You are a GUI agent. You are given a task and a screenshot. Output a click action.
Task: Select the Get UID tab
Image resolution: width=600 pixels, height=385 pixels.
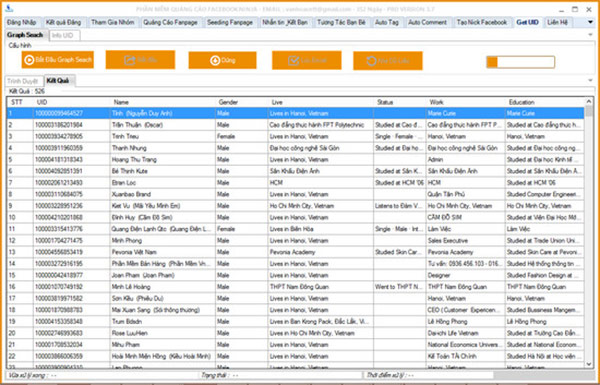(x=527, y=22)
